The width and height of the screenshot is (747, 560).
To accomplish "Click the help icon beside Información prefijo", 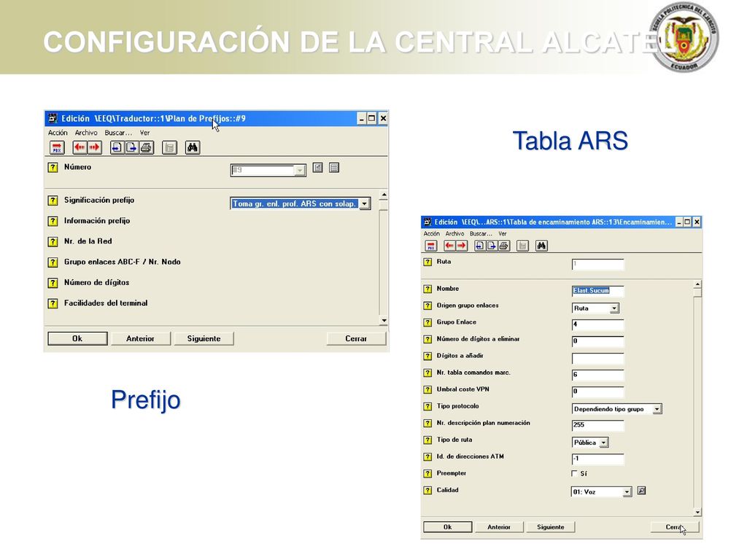I will pyautogui.click(x=53, y=221).
